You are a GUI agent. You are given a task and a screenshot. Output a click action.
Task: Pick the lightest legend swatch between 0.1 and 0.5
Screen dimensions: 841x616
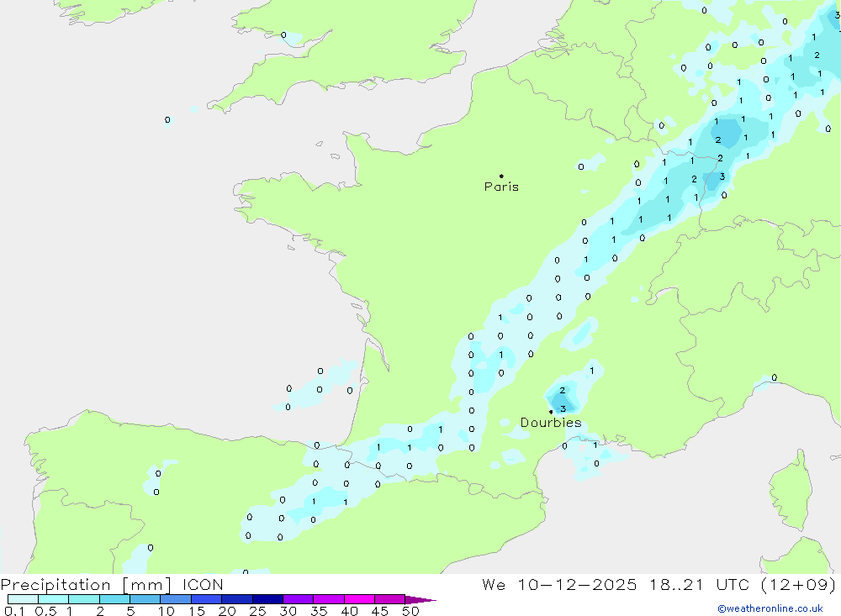23,599
